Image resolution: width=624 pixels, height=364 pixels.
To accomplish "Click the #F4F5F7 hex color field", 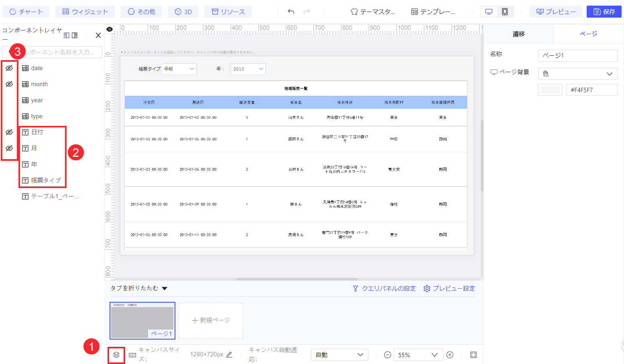I will click(591, 90).
